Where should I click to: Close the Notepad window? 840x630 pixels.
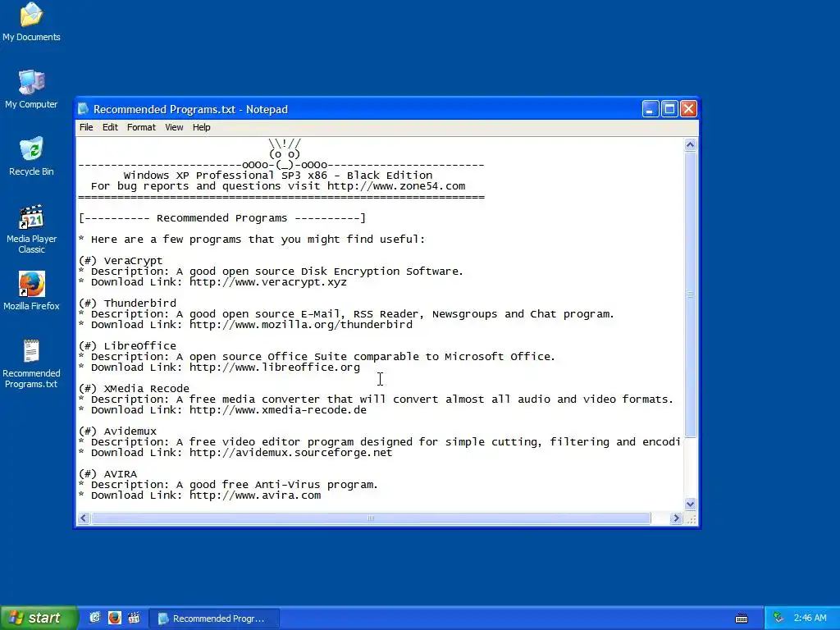coord(688,109)
